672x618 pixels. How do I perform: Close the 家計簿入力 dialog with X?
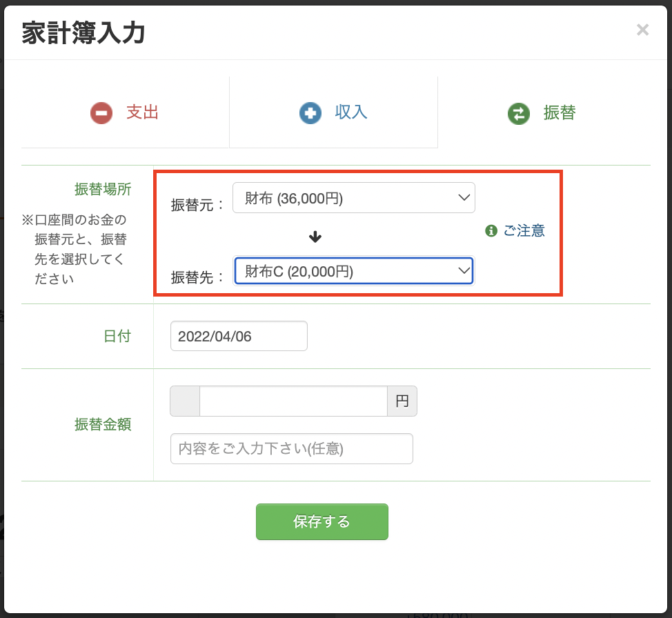642,30
